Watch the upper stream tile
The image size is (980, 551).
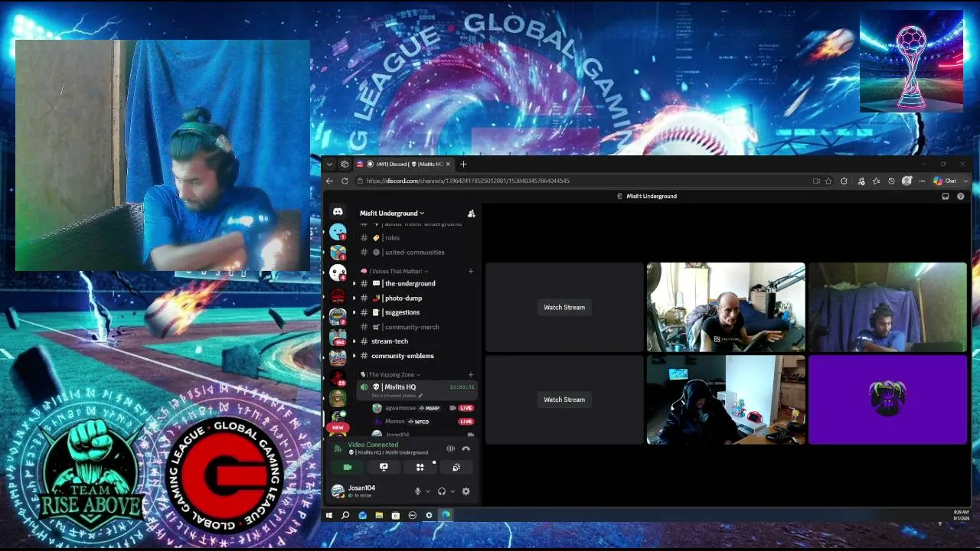[564, 308]
